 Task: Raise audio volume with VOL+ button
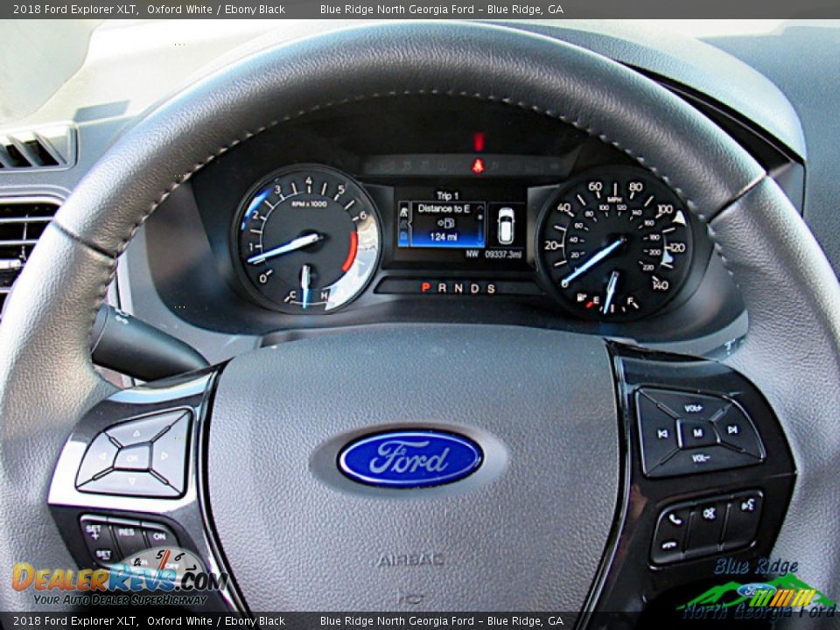point(692,409)
